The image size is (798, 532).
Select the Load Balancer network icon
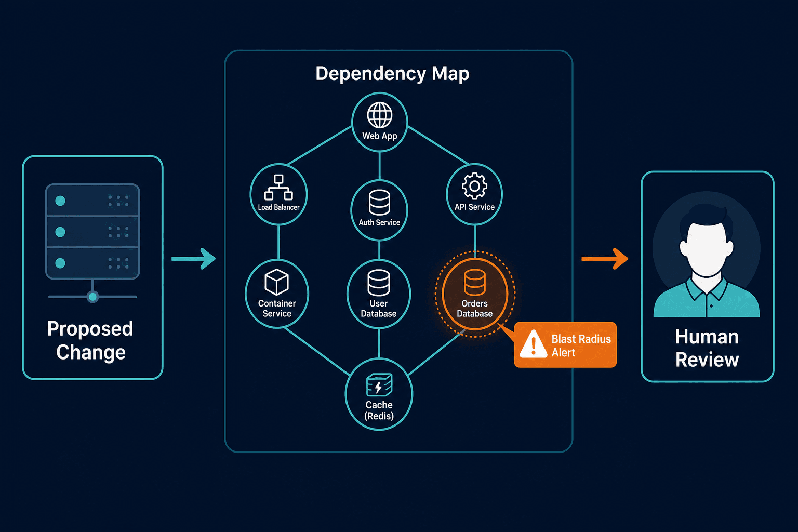[278, 188]
